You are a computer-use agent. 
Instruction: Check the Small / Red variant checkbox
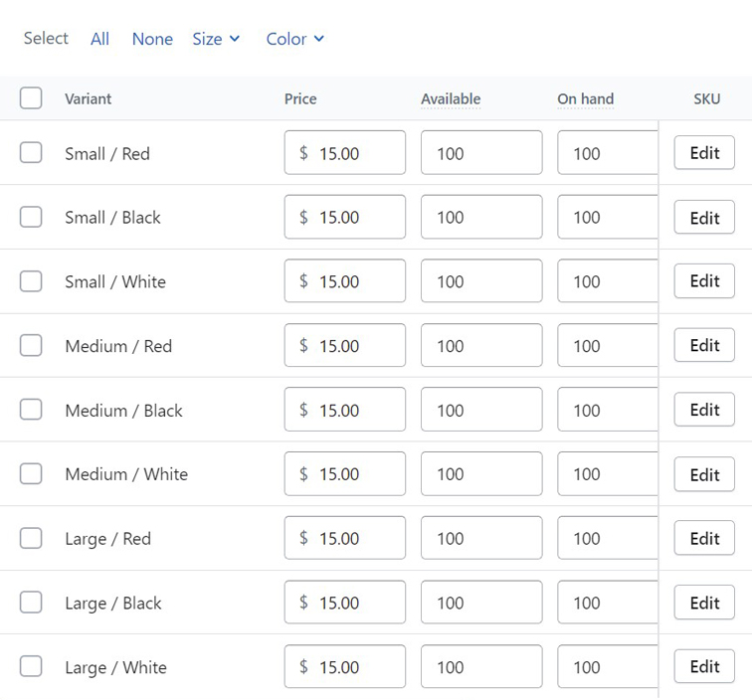click(x=31, y=153)
